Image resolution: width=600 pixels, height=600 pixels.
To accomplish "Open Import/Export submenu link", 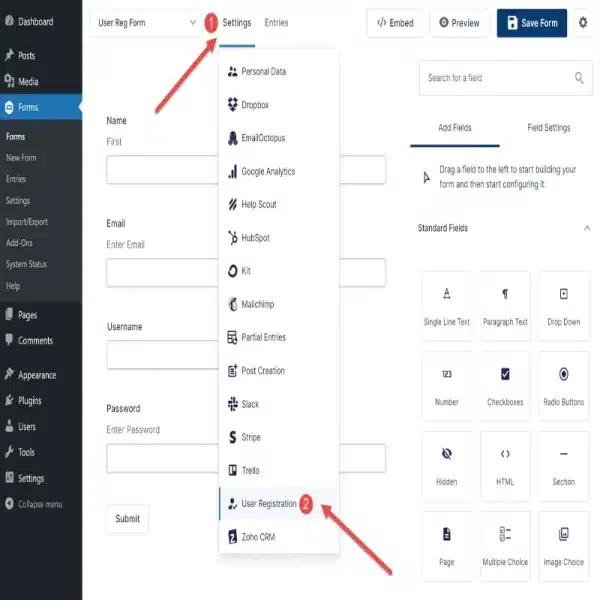I will click(x=27, y=222).
